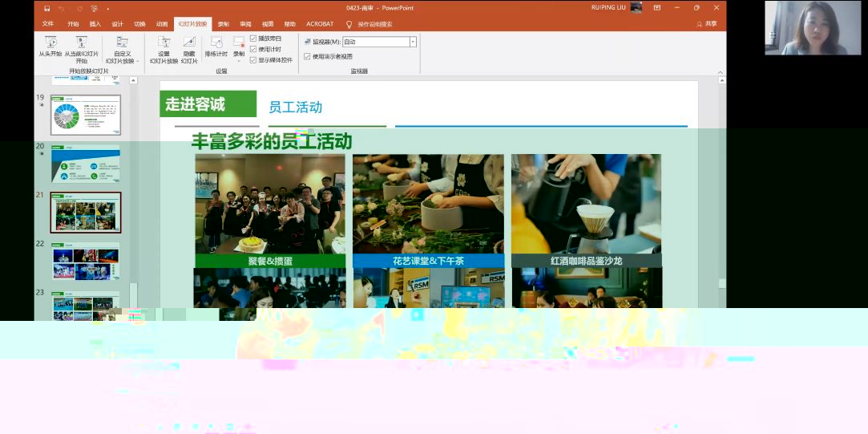The height and width of the screenshot is (434, 868).
Task: Start 排练计时 (Rehearse Timings)
Action: [216, 47]
